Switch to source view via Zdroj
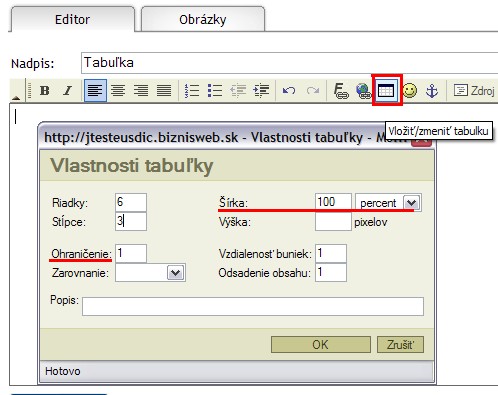Image resolution: width=498 pixels, height=395 pixels. click(x=474, y=90)
